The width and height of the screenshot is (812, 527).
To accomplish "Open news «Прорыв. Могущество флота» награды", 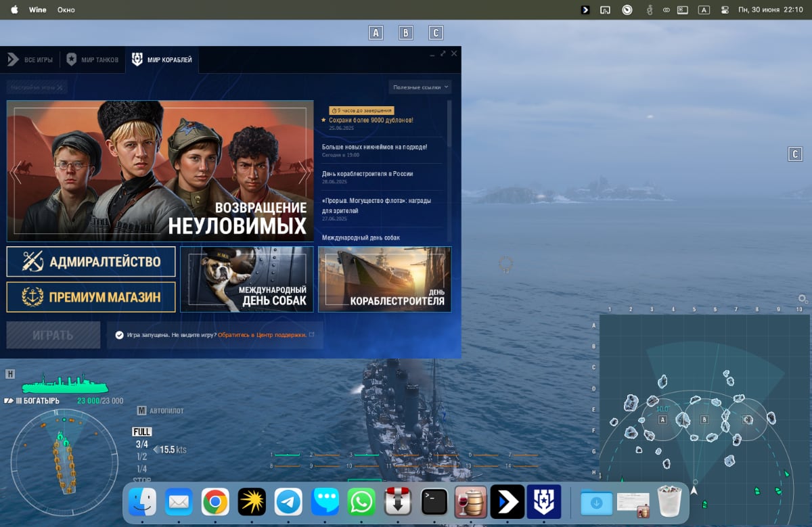I will coord(376,206).
